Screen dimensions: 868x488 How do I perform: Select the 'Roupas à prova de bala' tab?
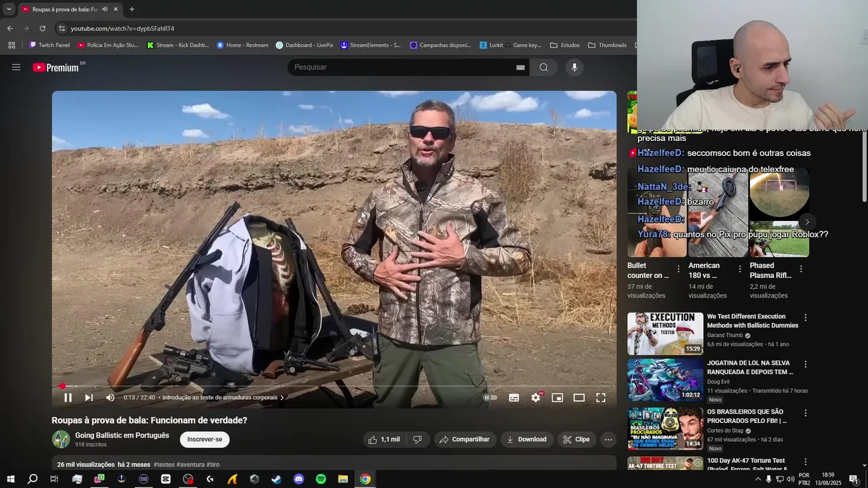point(71,9)
